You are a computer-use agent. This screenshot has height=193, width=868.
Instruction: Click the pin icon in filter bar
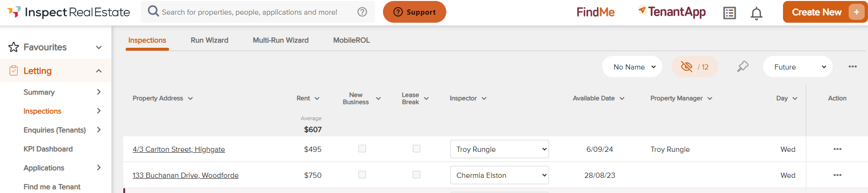(742, 67)
